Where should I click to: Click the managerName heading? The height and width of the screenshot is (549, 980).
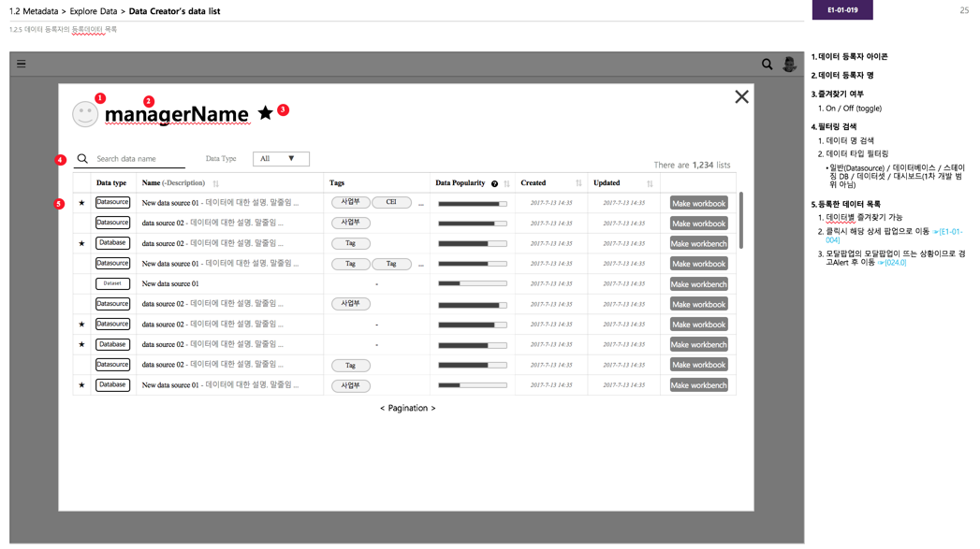[x=177, y=114]
